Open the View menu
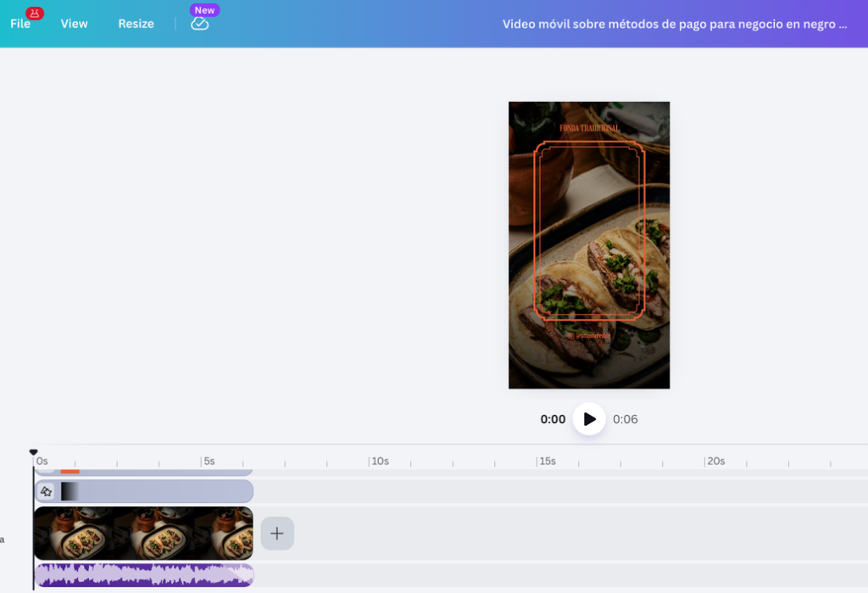Screen dimensions: 868x593 coord(73,24)
